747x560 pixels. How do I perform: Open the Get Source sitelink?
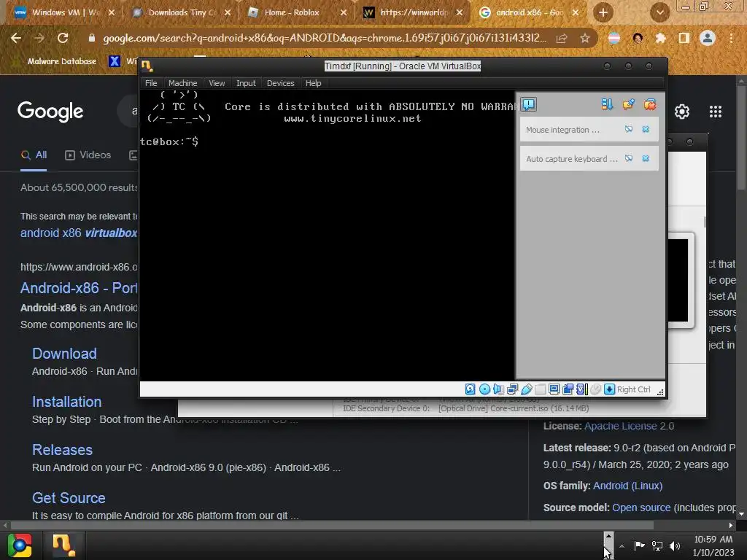[x=69, y=497]
